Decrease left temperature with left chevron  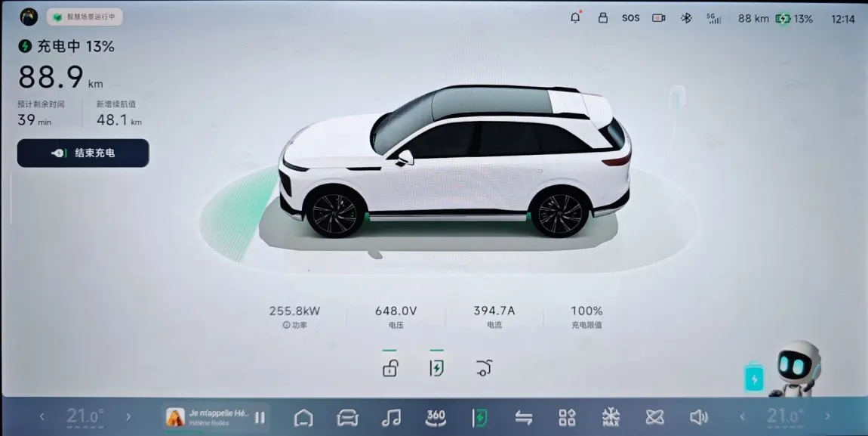coord(42,416)
